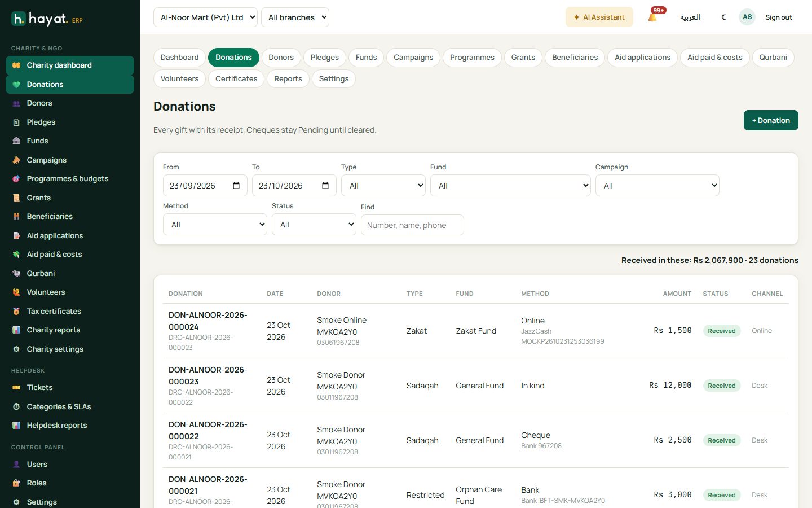Open the Al-Noor Mart company dropdown
The height and width of the screenshot is (508, 812).
click(205, 17)
